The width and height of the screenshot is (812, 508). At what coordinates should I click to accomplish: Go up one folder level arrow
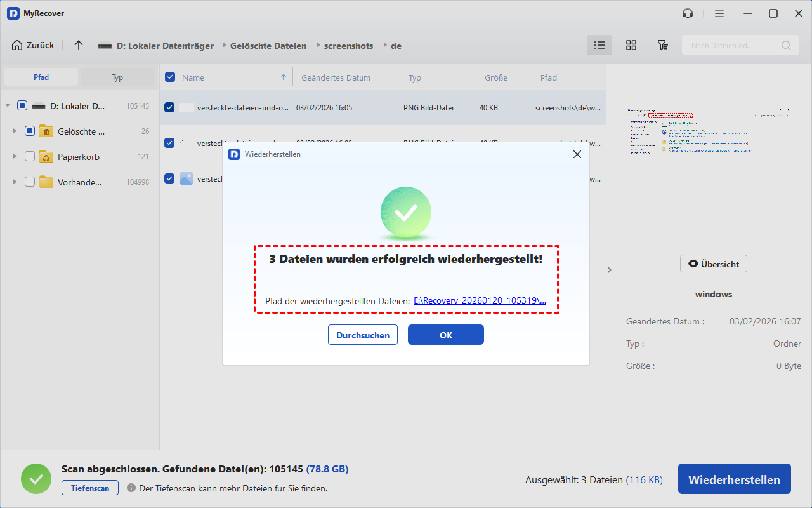pos(79,45)
